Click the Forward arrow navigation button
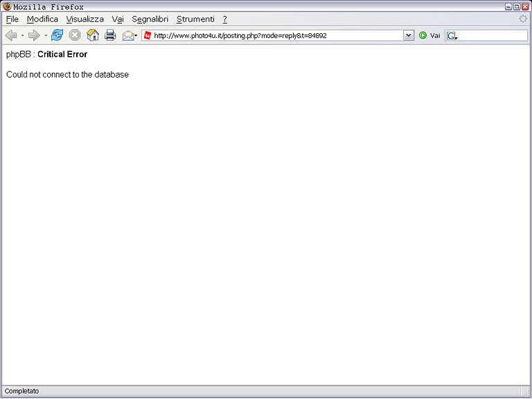The width and height of the screenshot is (532, 399). [x=34, y=35]
